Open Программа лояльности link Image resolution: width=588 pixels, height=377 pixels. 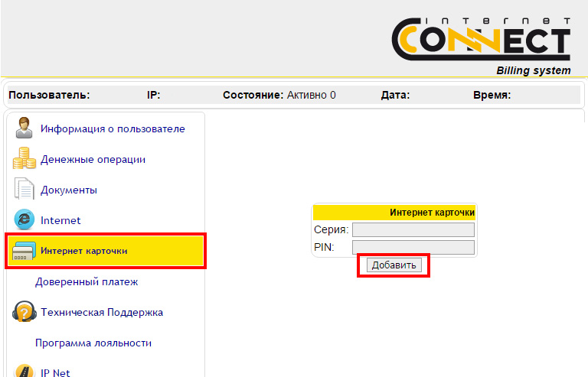93,343
